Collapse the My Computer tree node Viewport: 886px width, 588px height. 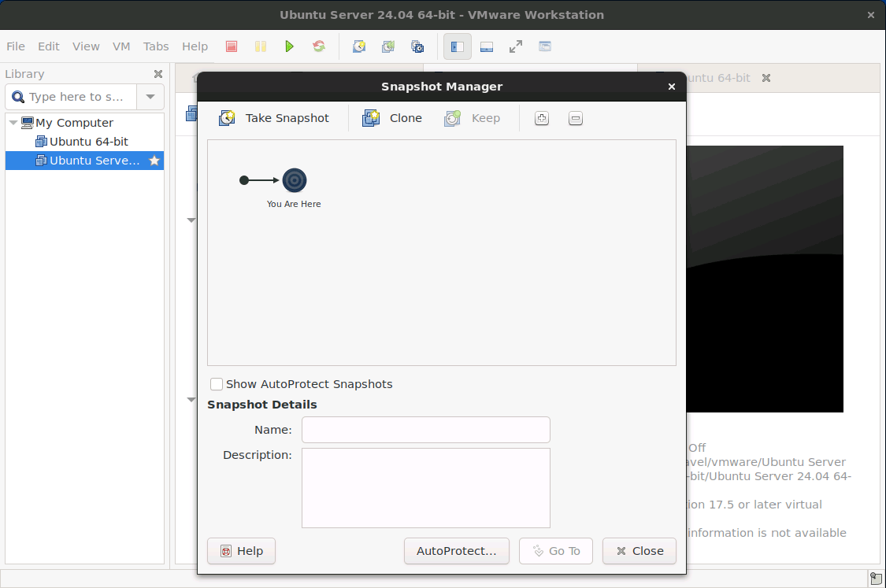[13, 123]
